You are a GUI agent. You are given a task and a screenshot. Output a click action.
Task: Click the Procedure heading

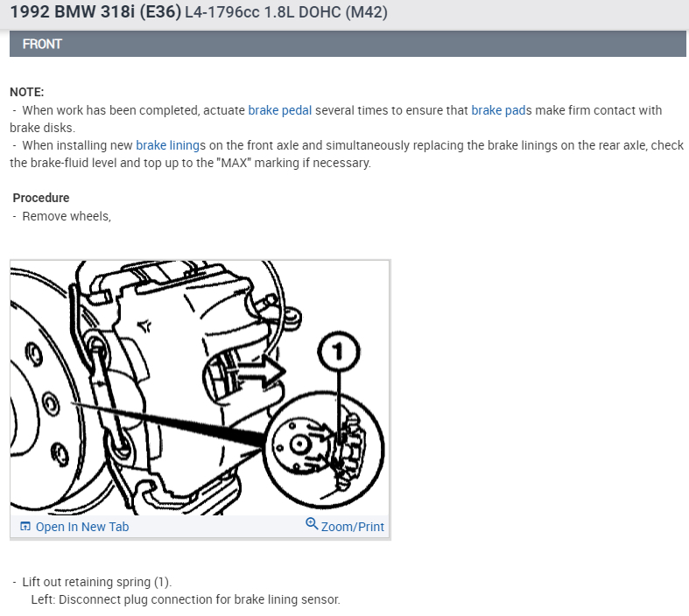(x=41, y=198)
